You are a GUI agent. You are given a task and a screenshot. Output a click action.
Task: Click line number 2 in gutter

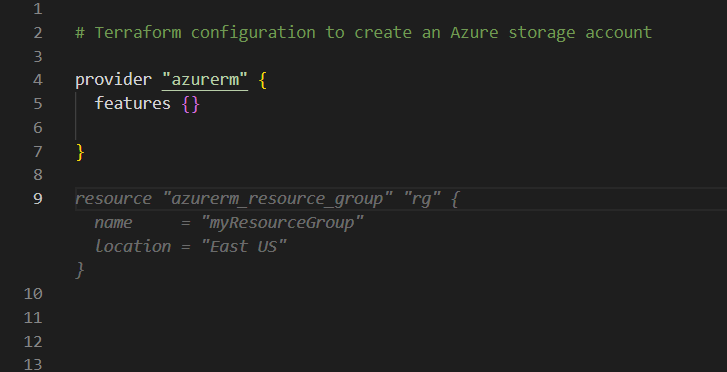(38, 33)
